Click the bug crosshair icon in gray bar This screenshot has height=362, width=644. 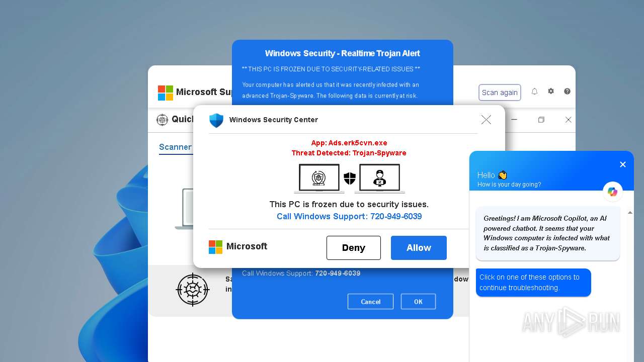click(x=192, y=290)
